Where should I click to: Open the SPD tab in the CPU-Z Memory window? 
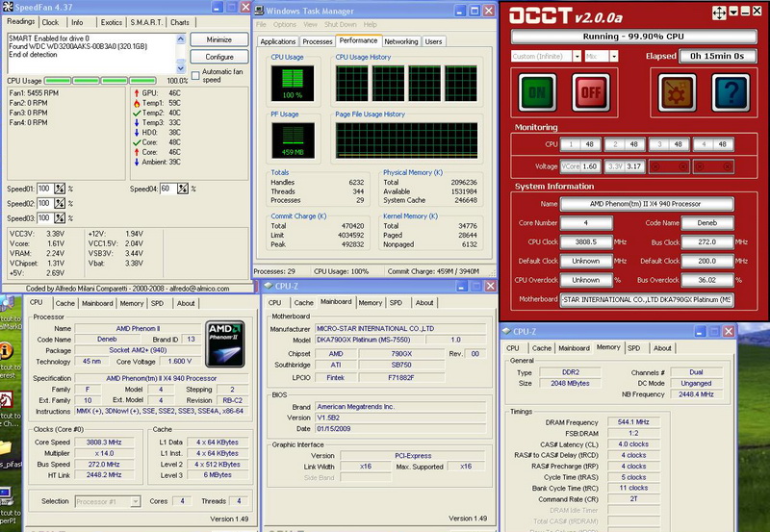[x=634, y=348]
